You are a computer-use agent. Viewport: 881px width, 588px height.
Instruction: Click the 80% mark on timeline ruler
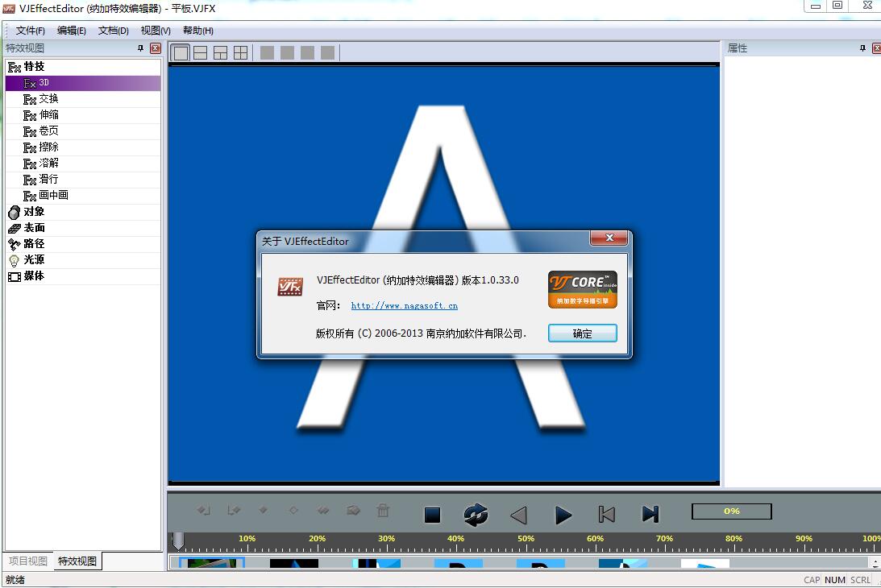[x=733, y=538]
